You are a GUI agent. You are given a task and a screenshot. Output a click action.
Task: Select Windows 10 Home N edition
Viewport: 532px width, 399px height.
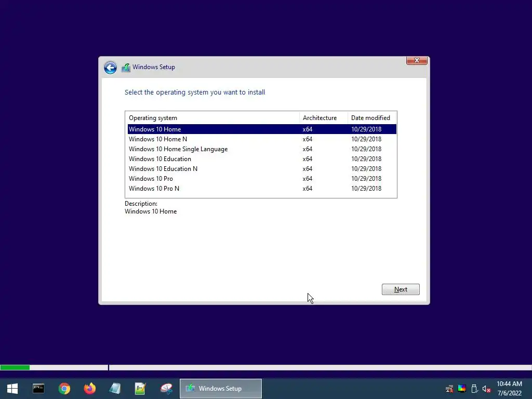(262, 139)
